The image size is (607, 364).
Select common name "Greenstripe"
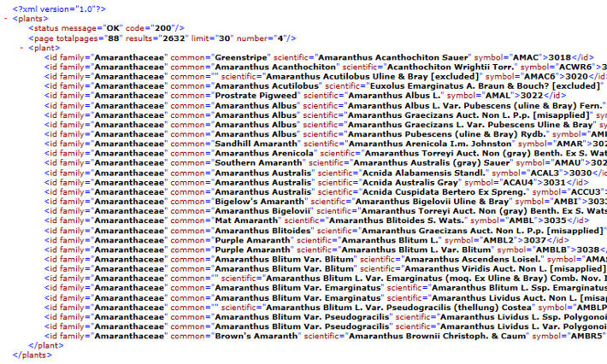click(241, 57)
